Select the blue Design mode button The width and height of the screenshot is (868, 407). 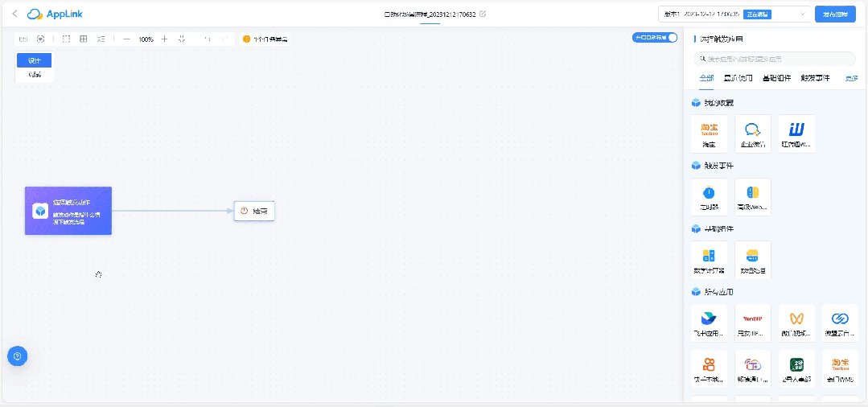click(34, 60)
